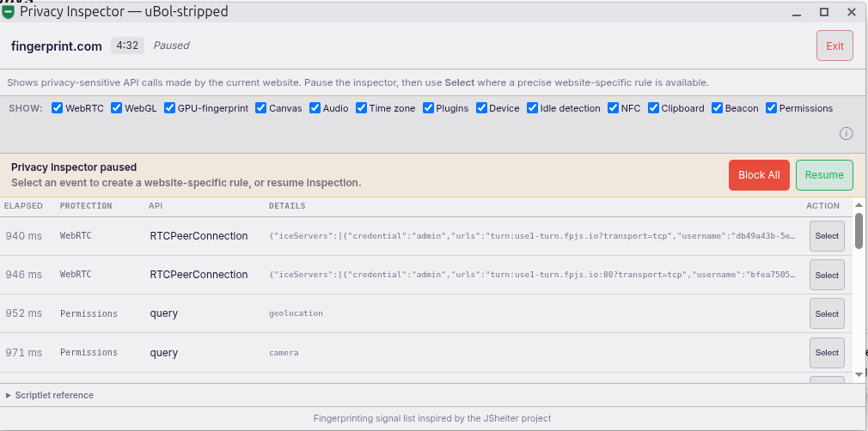Click the events list scrollbar thumb
The image size is (868, 431).
pos(859,231)
